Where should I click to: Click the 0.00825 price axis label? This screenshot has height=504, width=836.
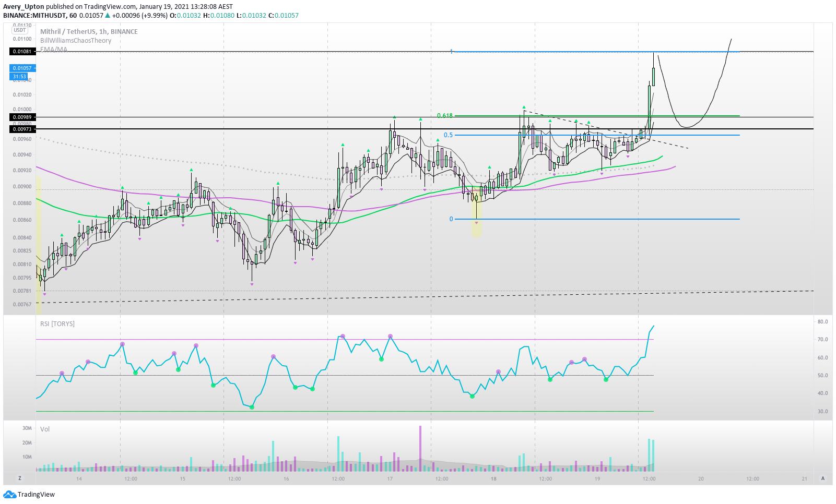tap(22, 250)
